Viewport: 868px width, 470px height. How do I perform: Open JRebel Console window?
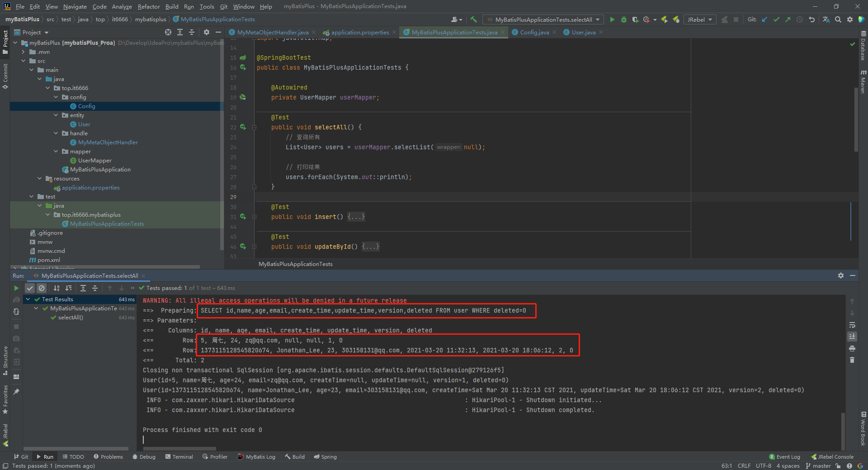[x=832, y=457]
